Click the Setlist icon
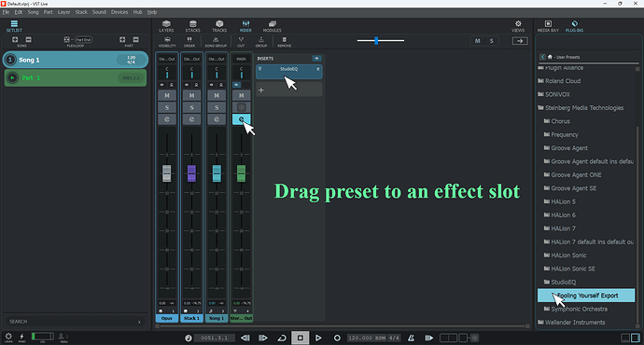Image resolution: width=644 pixels, height=345 pixels. 14,26
